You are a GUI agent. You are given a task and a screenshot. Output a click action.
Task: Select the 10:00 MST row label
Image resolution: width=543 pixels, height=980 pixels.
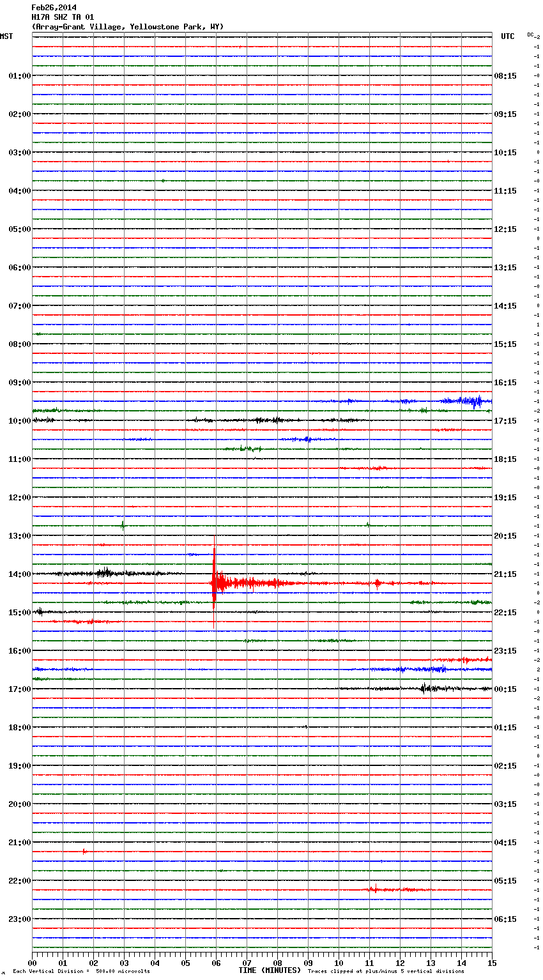coord(19,420)
